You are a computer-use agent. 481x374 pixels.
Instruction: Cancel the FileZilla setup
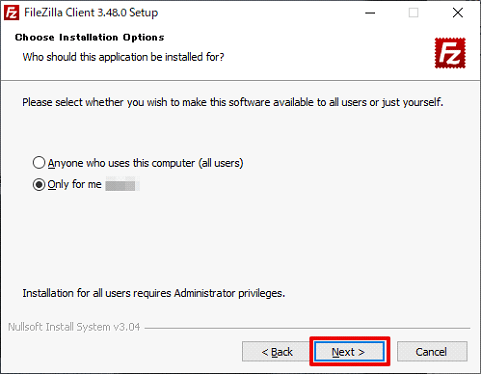coord(432,351)
